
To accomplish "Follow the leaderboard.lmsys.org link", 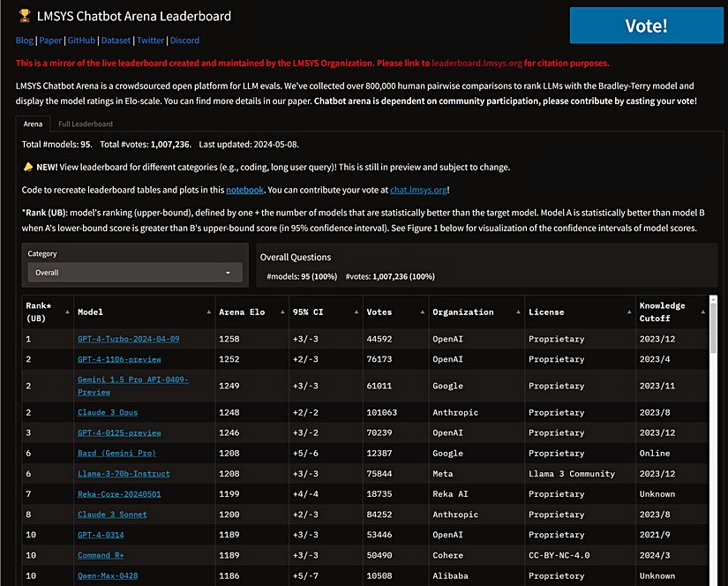I will point(477,64).
